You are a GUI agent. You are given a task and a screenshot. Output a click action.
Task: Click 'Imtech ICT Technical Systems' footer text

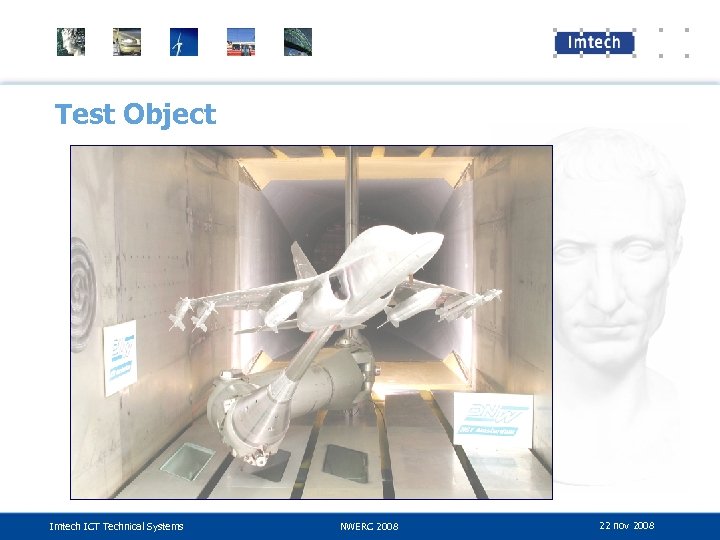[x=116, y=526]
